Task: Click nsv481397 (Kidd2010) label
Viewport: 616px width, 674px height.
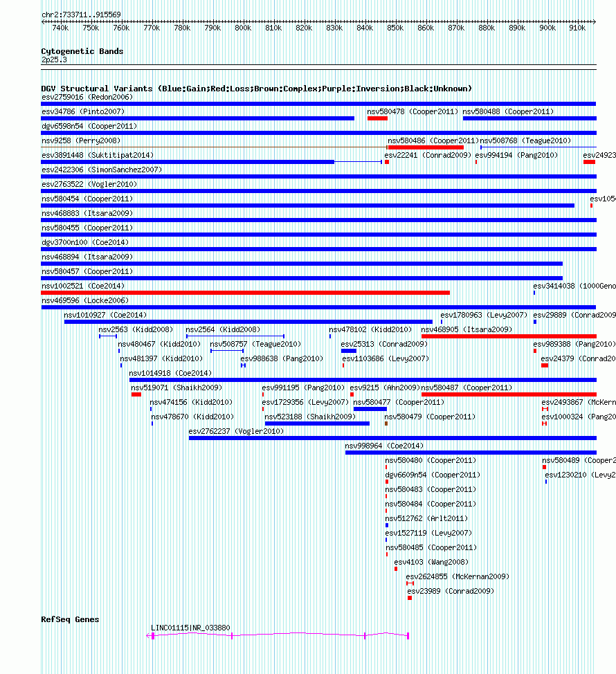Action: point(161,358)
